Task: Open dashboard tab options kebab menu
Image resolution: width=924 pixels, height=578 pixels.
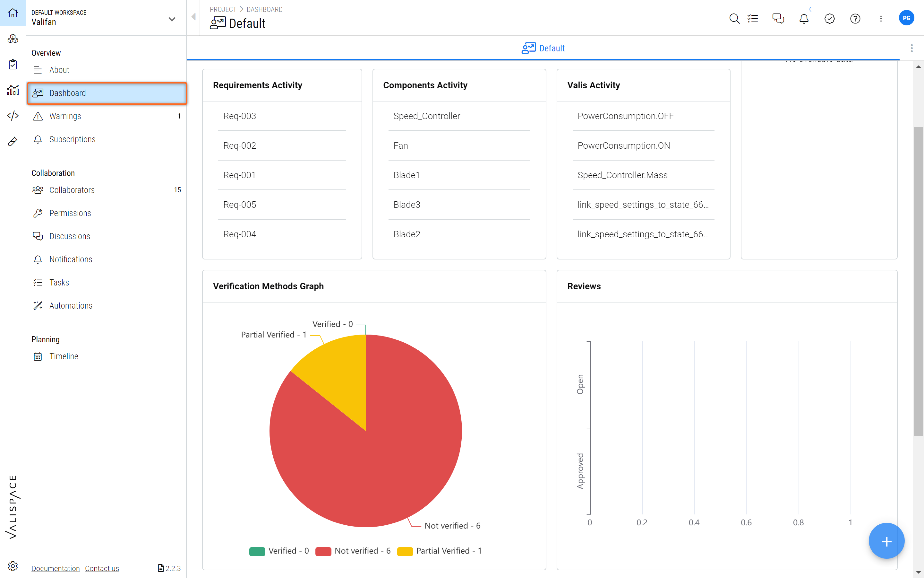Action: coord(912,48)
